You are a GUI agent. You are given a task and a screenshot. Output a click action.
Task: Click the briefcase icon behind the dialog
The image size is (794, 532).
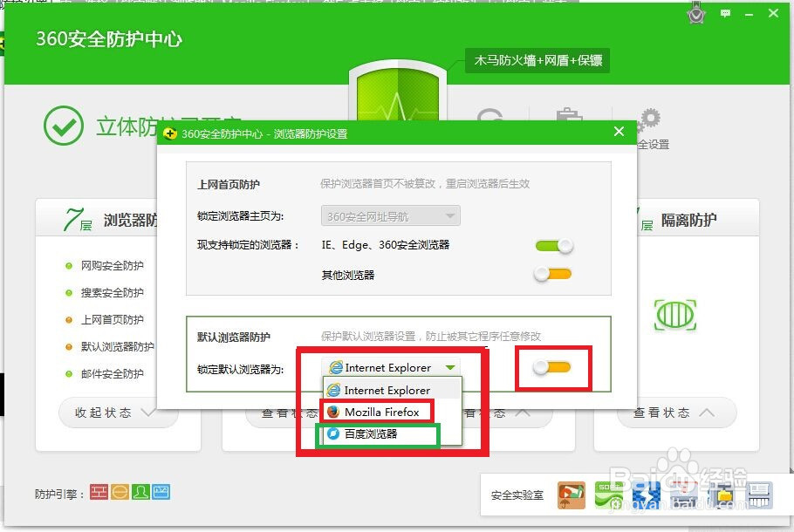(x=569, y=114)
